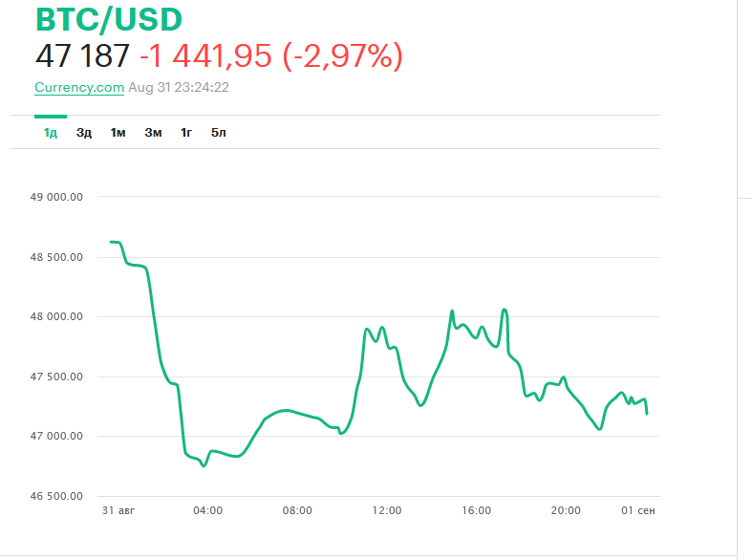Switch chart to the 1м range
Image resolution: width=752 pixels, height=560 pixels.
(118, 133)
